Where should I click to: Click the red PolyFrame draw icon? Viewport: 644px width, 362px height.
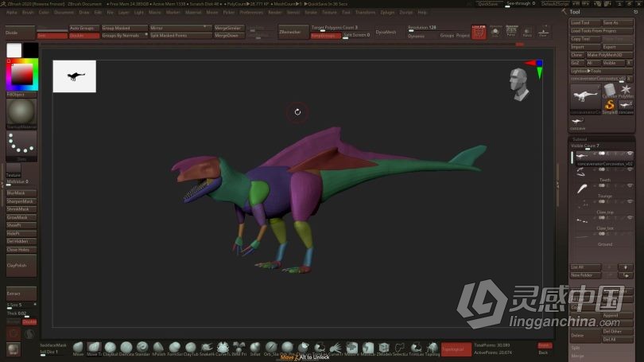(x=479, y=32)
